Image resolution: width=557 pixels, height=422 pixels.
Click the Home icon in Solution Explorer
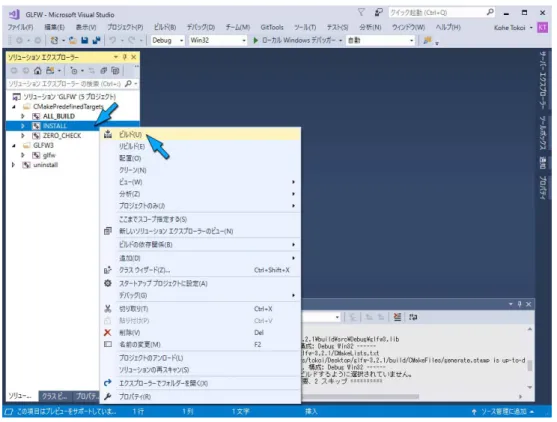[38, 71]
